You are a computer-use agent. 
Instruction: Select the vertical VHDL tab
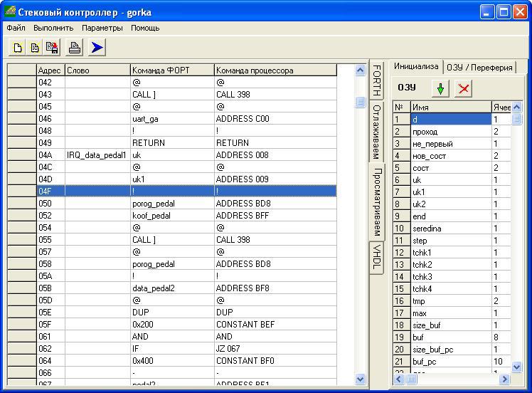377,257
